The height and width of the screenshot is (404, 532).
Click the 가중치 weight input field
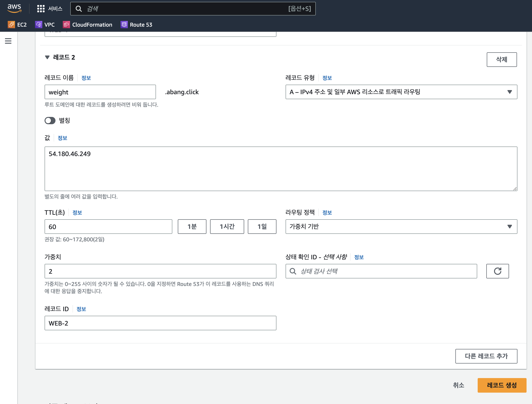click(x=160, y=271)
